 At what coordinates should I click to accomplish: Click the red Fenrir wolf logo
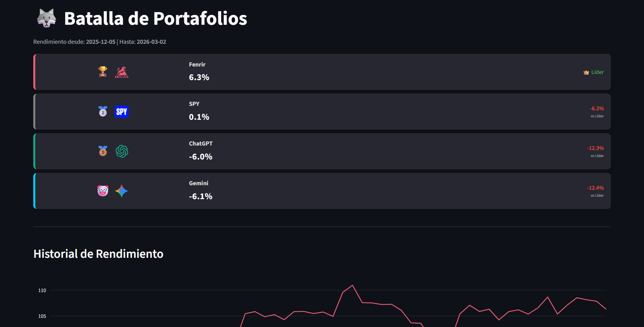121,72
